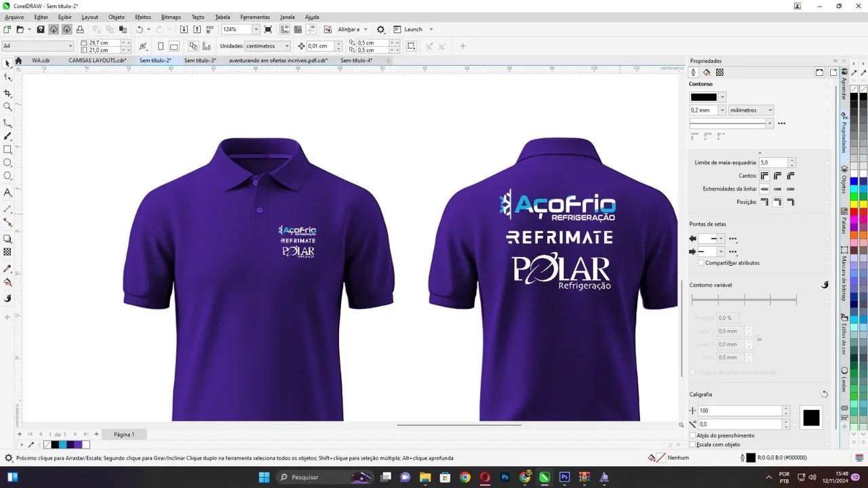Select the Drop Shadow effects tool
The width and height of the screenshot is (868, 488).
7,239
